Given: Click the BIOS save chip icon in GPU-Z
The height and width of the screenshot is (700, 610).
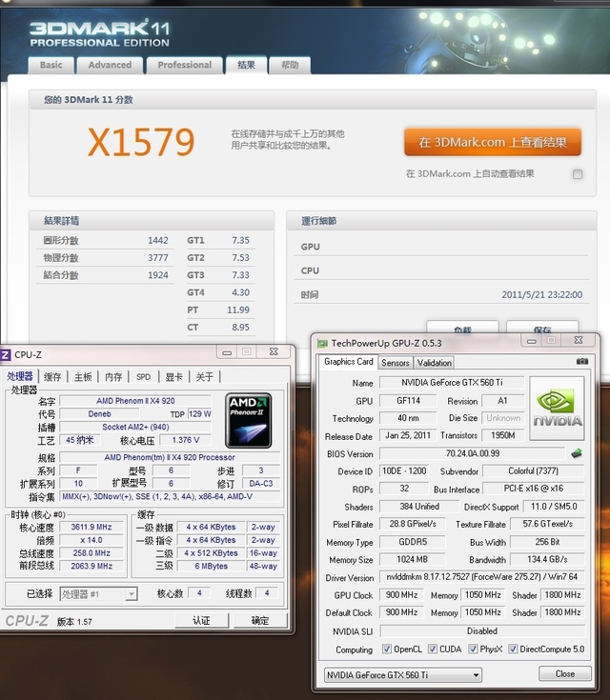Looking at the screenshot, I should (x=577, y=453).
